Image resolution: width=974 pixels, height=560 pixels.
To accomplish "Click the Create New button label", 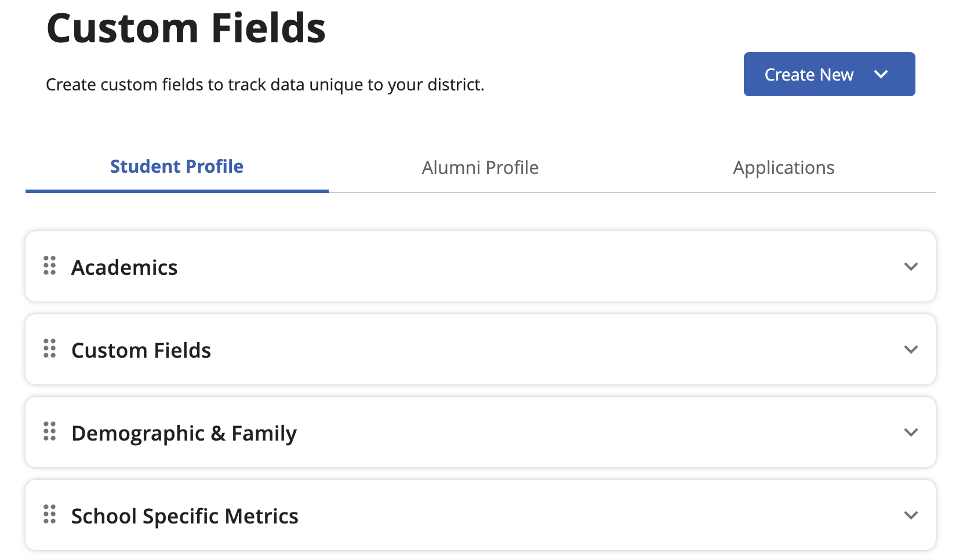I will click(x=809, y=75).
